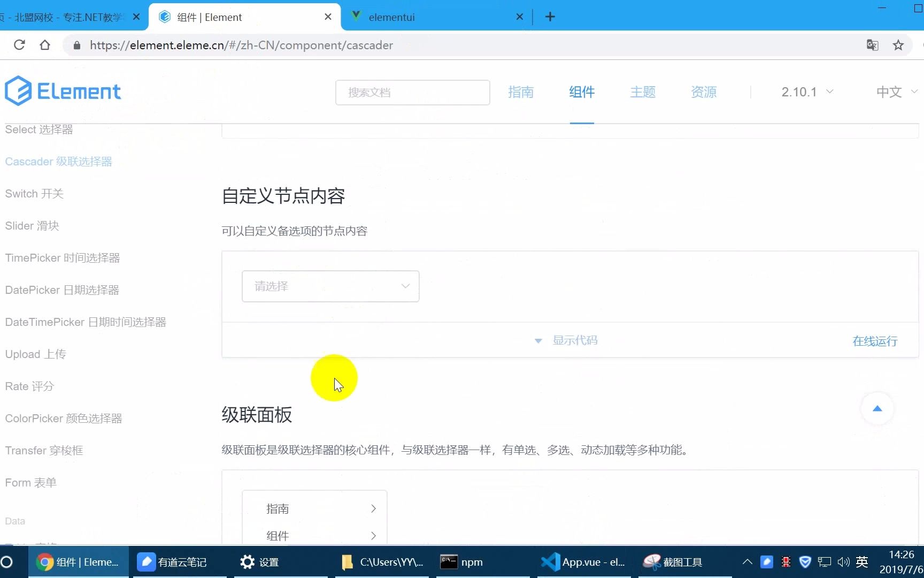Go to Transfer 穿梭框 in sidebar
This screenshot has height=578, width=924.
(x=44, y=451)
